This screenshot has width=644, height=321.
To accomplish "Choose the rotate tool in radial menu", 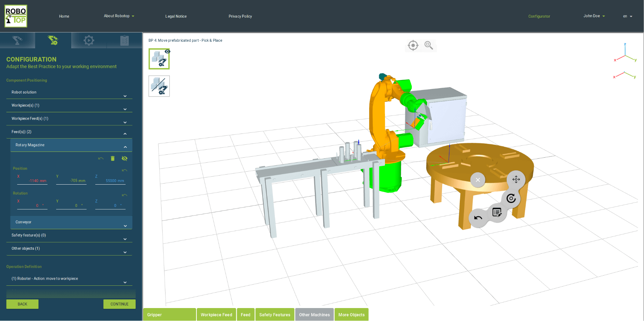I will point(511,198).
